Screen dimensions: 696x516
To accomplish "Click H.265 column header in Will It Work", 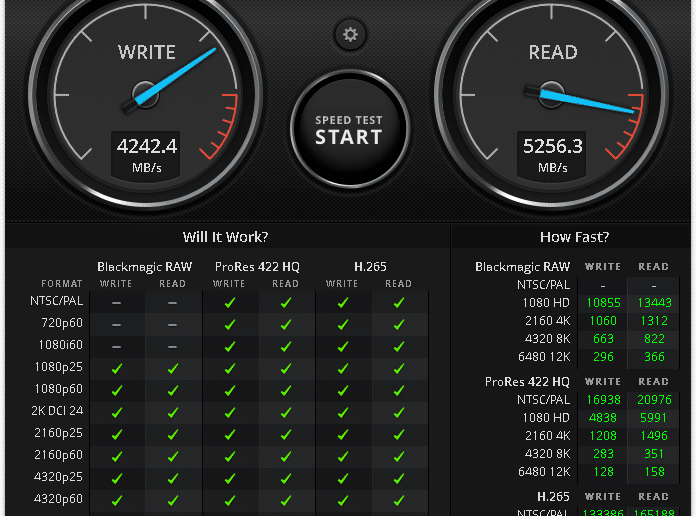I will pyautogui.click(x=370, y=267).
